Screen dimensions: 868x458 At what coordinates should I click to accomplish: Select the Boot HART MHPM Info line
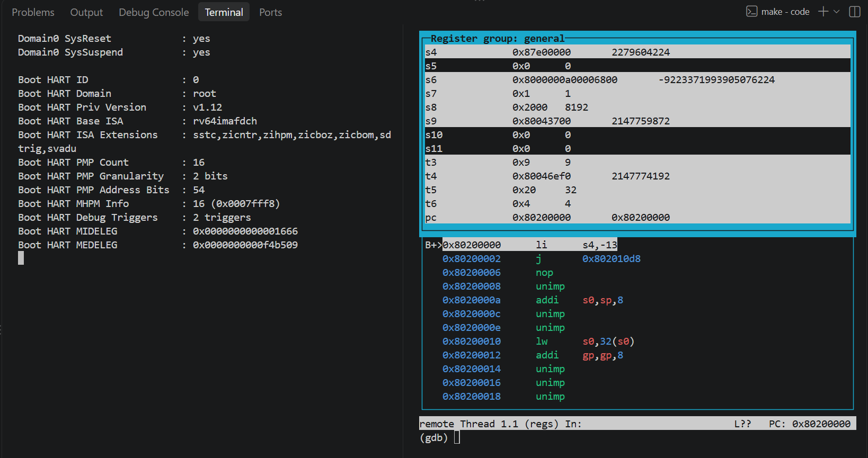click(x=149, y=203)
